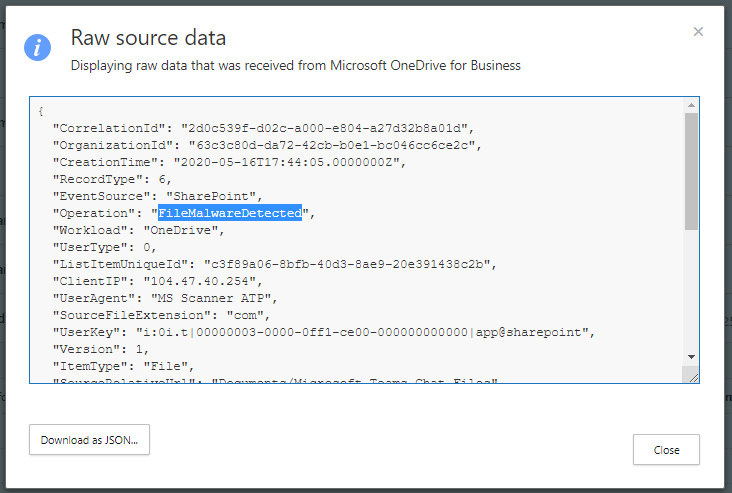Click the vertical scrollbar thumb
Screen dimensions: 732x493
point(691,170)
